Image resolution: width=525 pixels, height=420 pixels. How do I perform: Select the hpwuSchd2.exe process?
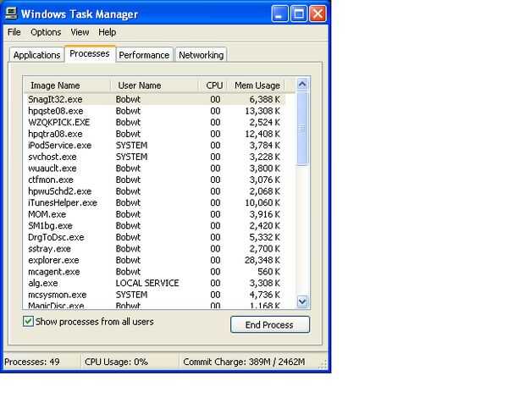click(154, 191)
